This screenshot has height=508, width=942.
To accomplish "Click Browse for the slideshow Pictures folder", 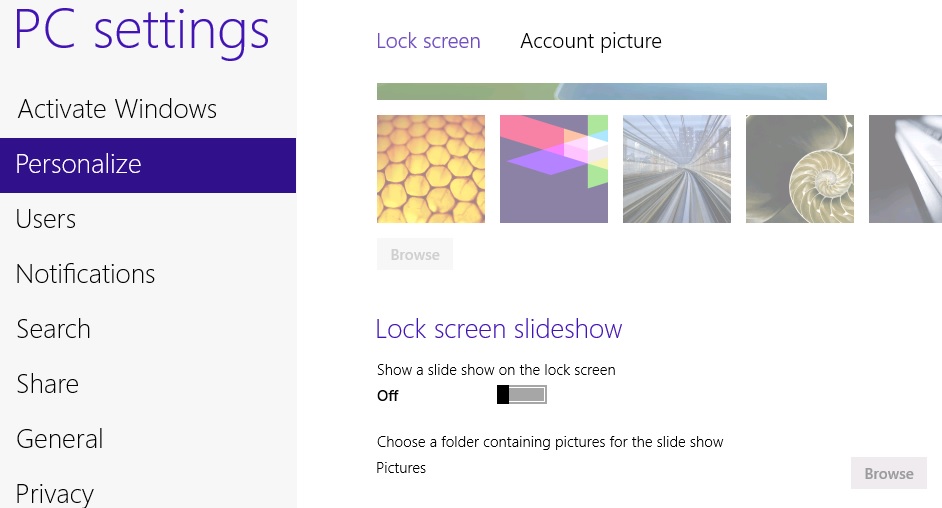I will click(x=889, y=473).
